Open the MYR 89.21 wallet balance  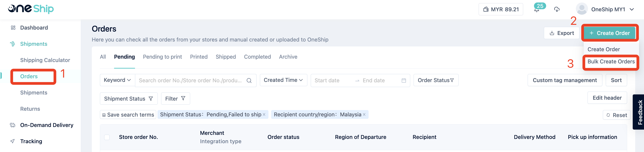click(x=501, y=9)
